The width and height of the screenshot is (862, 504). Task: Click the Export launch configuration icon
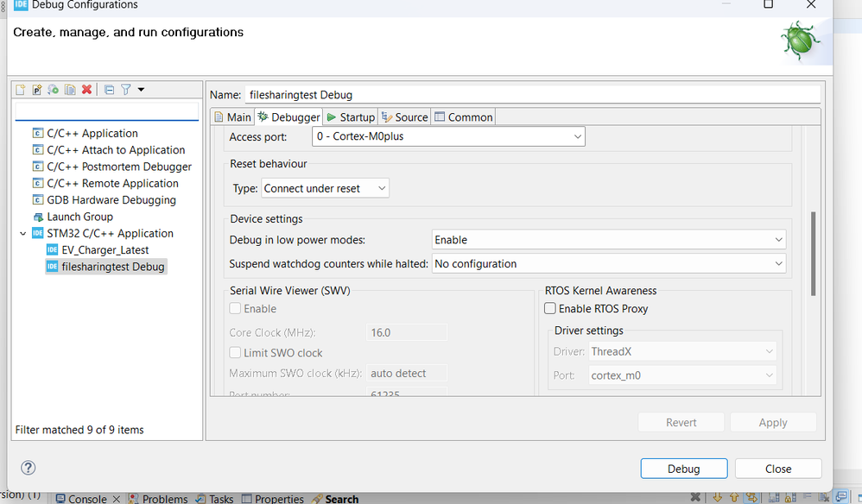54,90
